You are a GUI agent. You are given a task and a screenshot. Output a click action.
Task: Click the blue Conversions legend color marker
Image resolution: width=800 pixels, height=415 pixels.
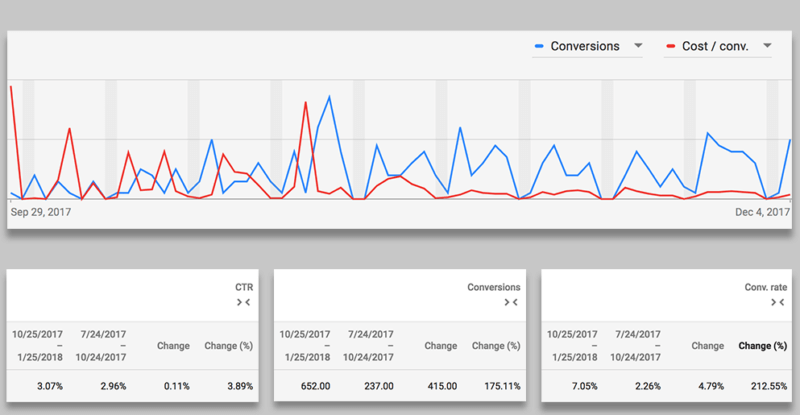coord(540,46)
